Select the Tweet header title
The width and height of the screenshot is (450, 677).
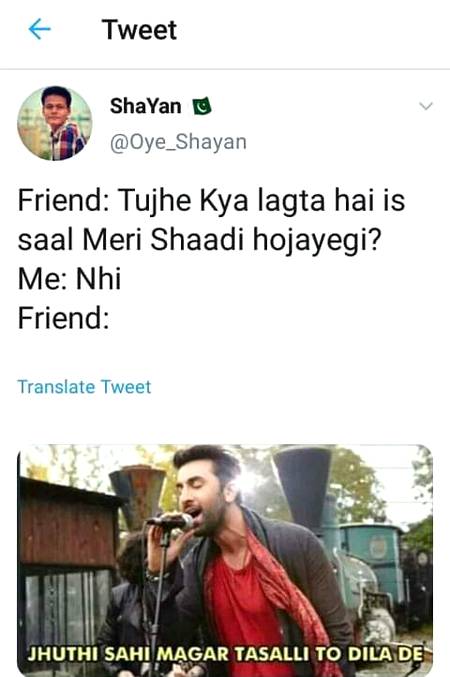[139, 30]
